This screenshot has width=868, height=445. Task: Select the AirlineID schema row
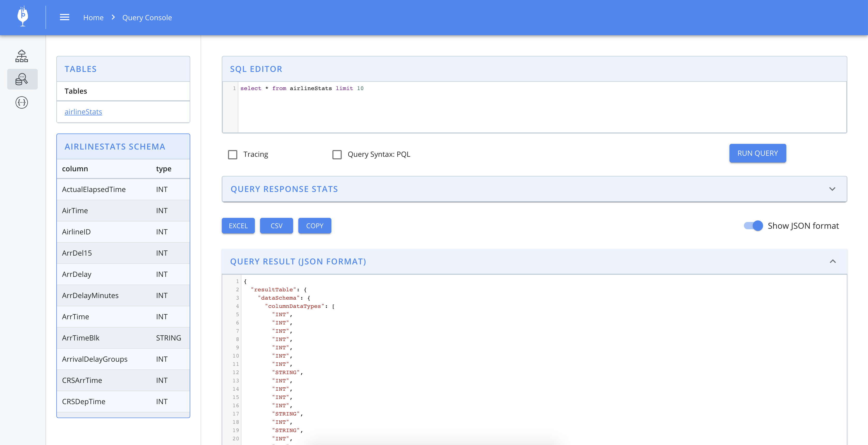(123, 232)
